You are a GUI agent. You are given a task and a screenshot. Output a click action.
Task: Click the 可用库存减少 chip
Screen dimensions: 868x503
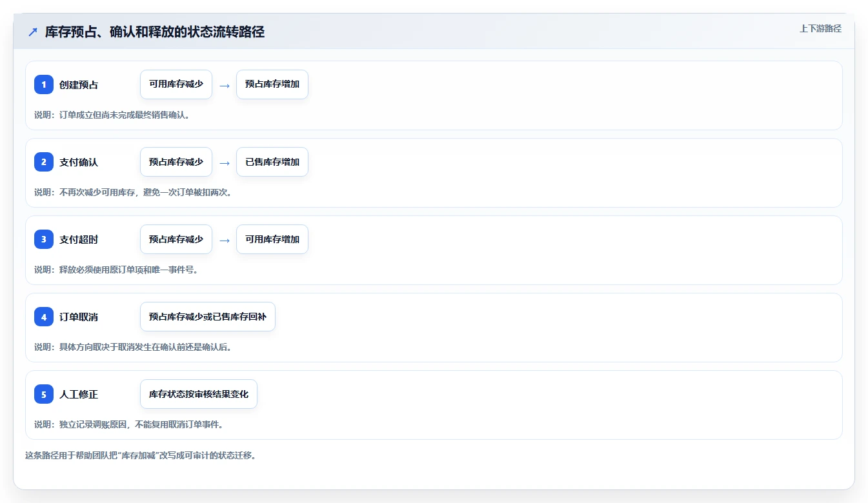pos(176,84)
